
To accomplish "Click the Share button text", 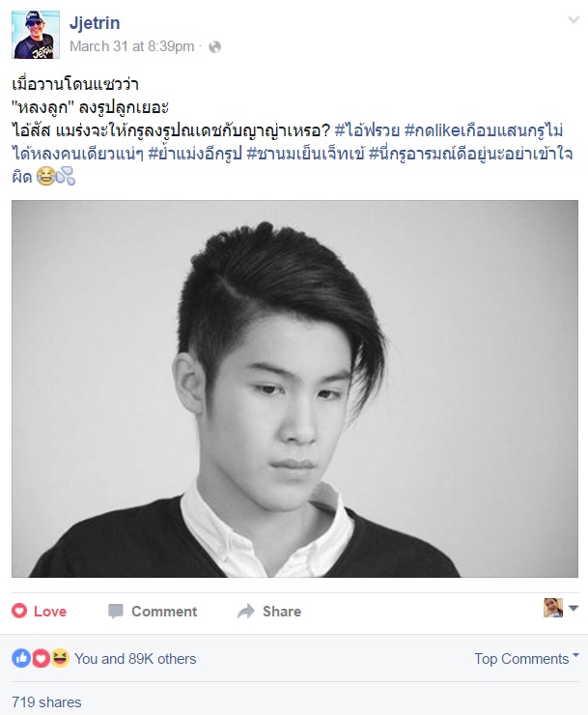I will coord(282,611).
